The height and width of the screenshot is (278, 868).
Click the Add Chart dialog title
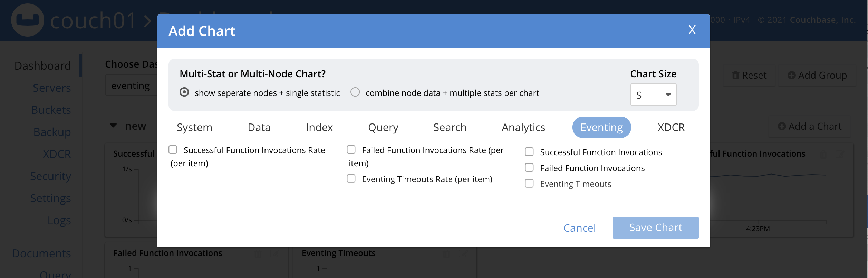tap(202, 31)
